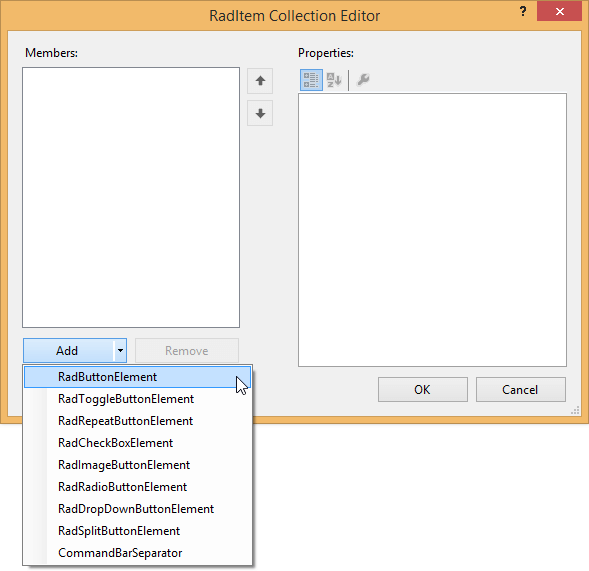Image resolution: width=589 pixels, height=571 pixels.
Task: Choose RadToggleButtonElement from the list
Action: [x=137, y=399]
